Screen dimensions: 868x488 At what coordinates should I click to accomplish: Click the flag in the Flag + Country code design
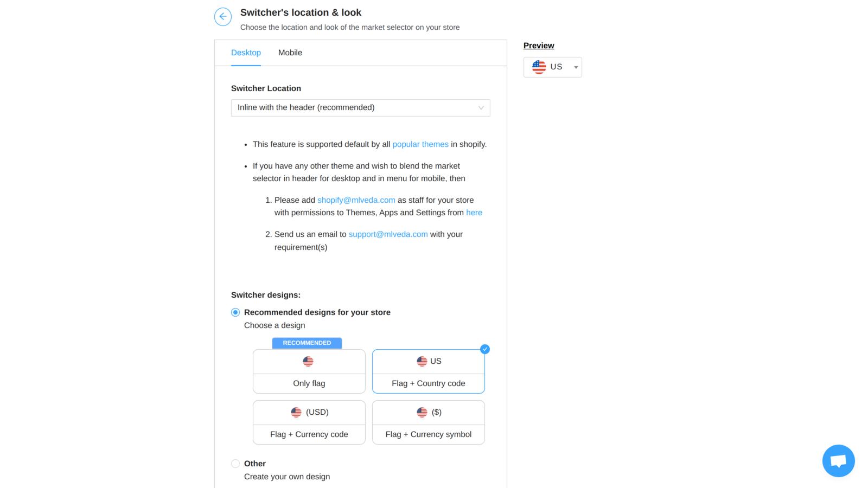click(x=423, y=361)
